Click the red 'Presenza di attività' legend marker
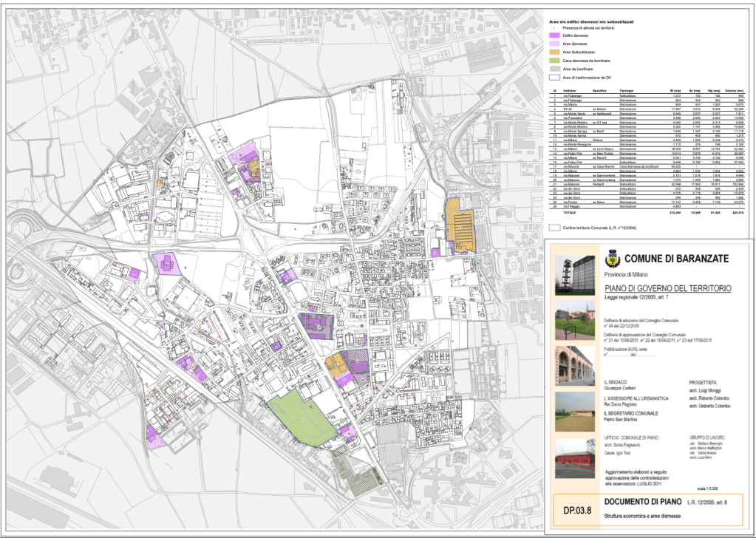The height and width of the screenshot is (538, 756). pyautogui.click(x=552, y=27)
